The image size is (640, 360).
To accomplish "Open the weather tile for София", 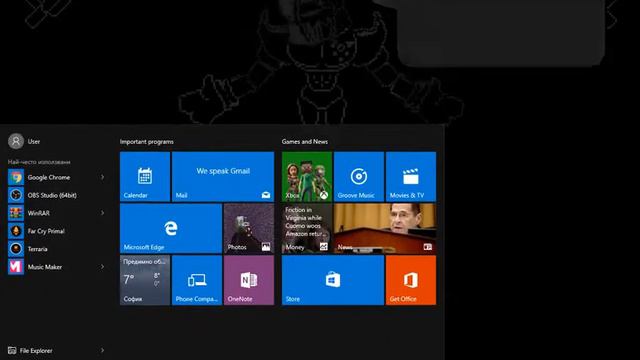I will coord(145,280).
